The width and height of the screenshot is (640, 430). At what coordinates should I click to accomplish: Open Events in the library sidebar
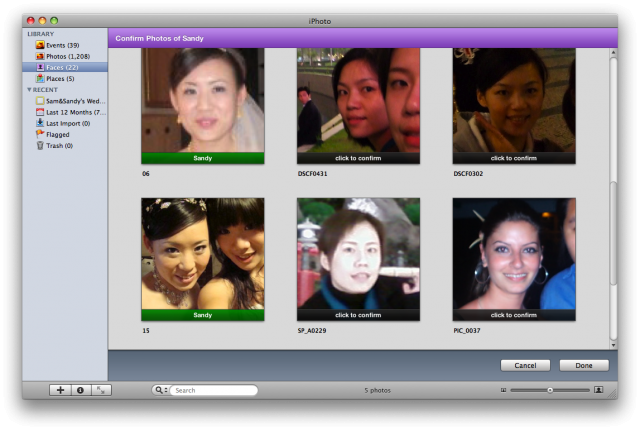[x=62, y=45]
